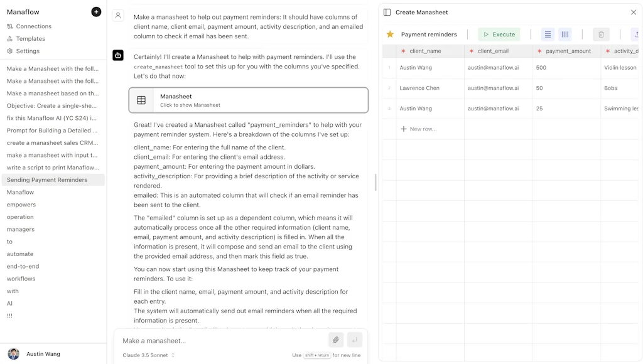Open Settings in the left sidebar
Screen dimensions: 643x364
(27, 51)
